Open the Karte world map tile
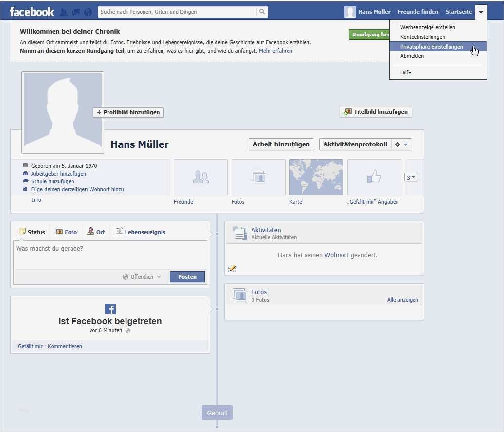Image resolution: width=504 pixels, height=432 pixels. pos(316,177)
